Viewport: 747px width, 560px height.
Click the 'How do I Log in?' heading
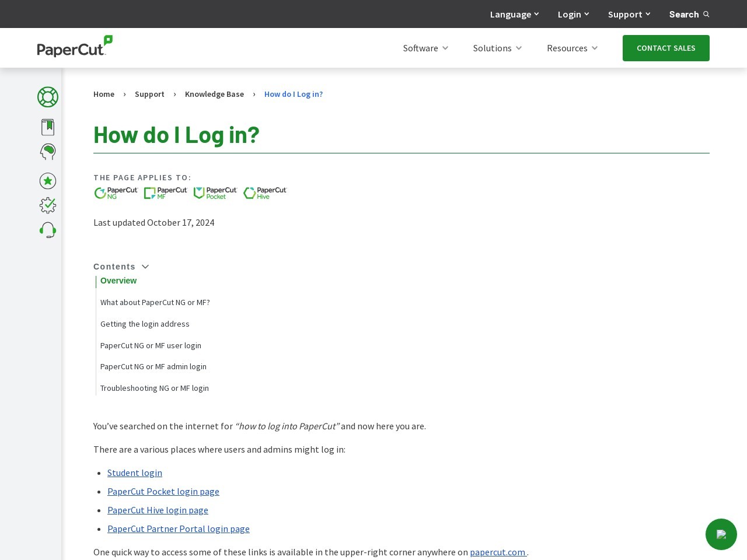176,134
